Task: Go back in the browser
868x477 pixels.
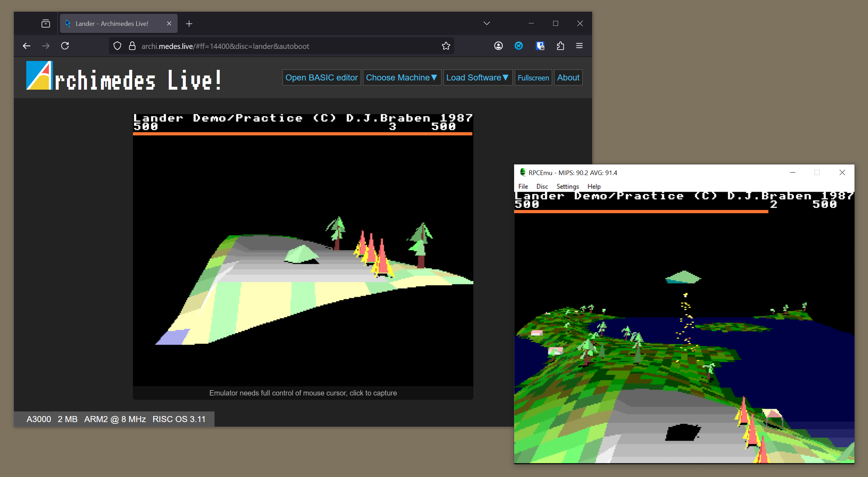Action: [27, 46]
